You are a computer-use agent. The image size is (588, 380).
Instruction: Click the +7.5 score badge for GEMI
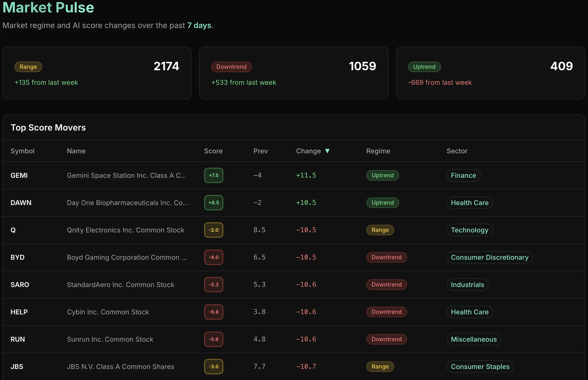213,175
